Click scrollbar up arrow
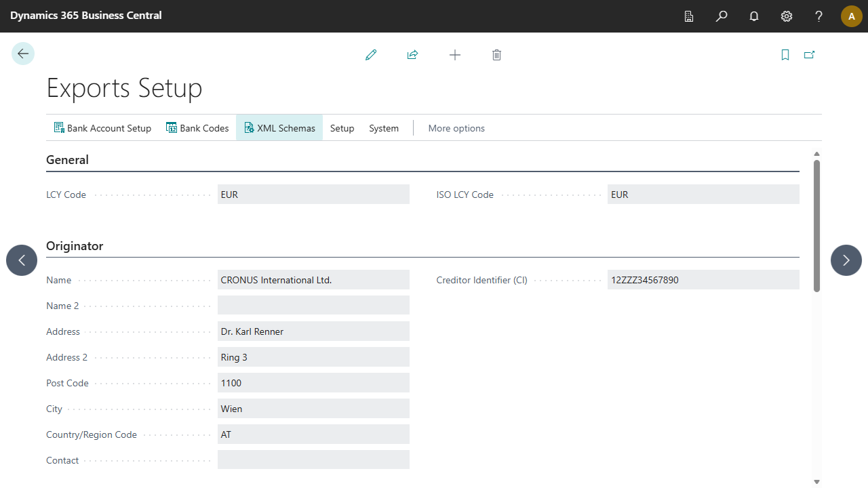Image resolution: width=868 pixels, height=488 pixels. [x=816, y=154]
